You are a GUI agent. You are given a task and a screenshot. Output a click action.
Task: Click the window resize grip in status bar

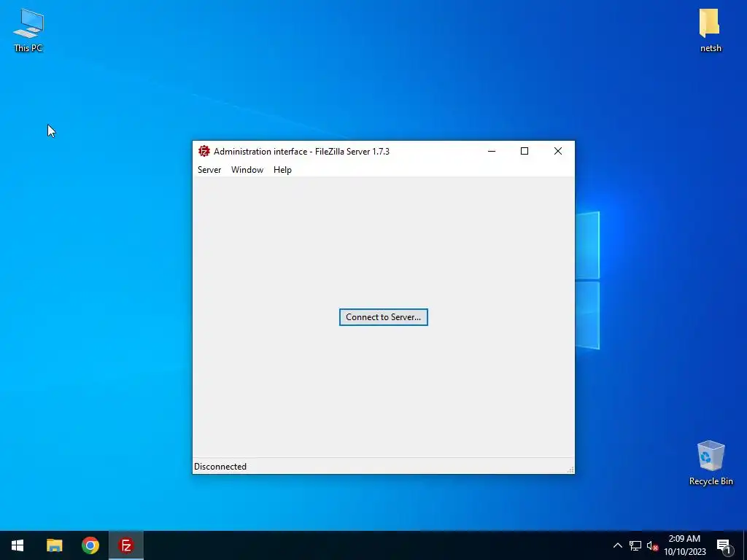[570, 470]
